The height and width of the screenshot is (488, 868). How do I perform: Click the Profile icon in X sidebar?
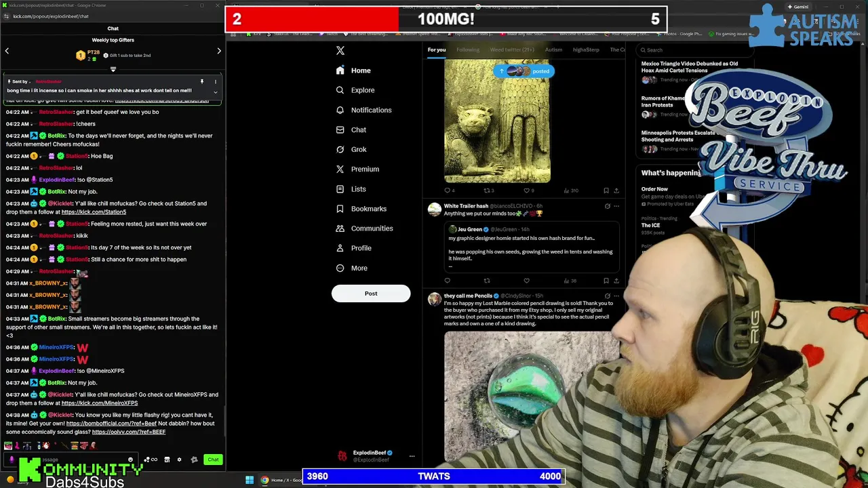click(340, 248)
